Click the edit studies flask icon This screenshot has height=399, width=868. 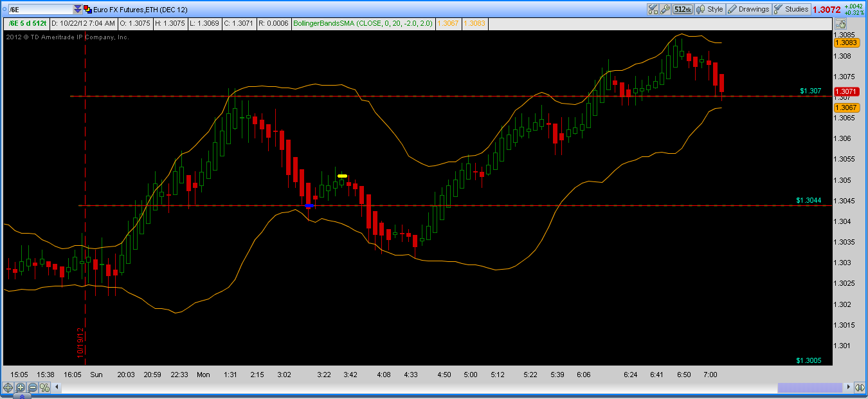653,9
